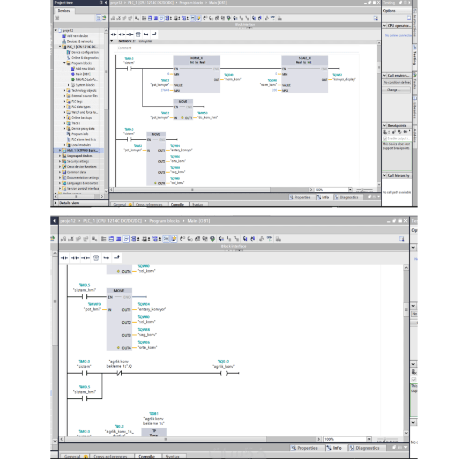
Task: Expand HMI_1 KTP700 Basic node
Action: pyautogui.click(x=60, y=151)
